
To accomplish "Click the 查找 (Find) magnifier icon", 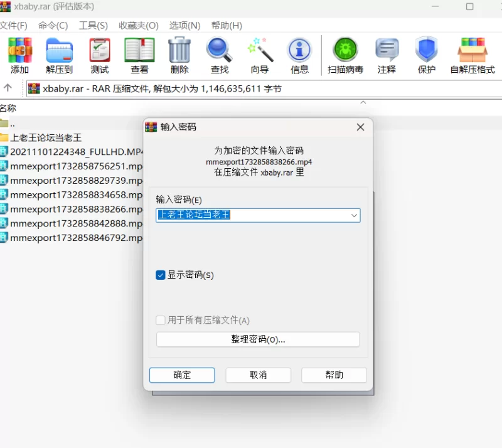I will pos(219,50).
